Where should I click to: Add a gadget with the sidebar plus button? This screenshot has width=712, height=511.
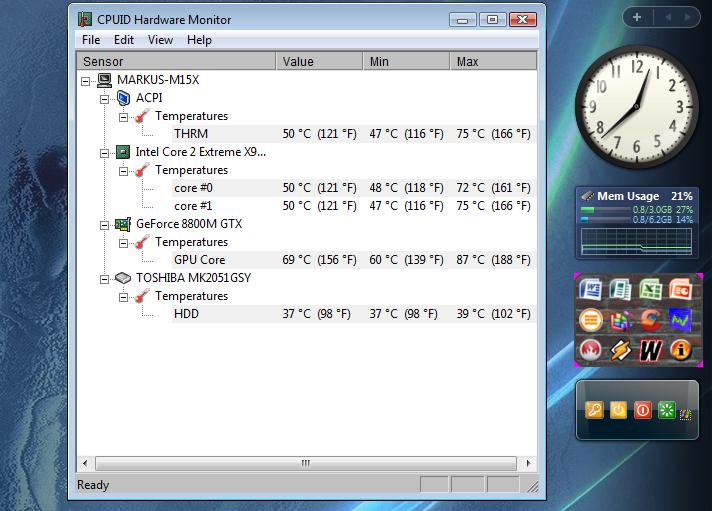point(637,17)
